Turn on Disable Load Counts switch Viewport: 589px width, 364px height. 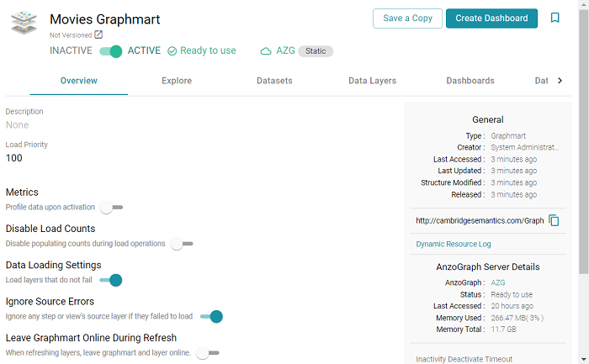point(181,244)
